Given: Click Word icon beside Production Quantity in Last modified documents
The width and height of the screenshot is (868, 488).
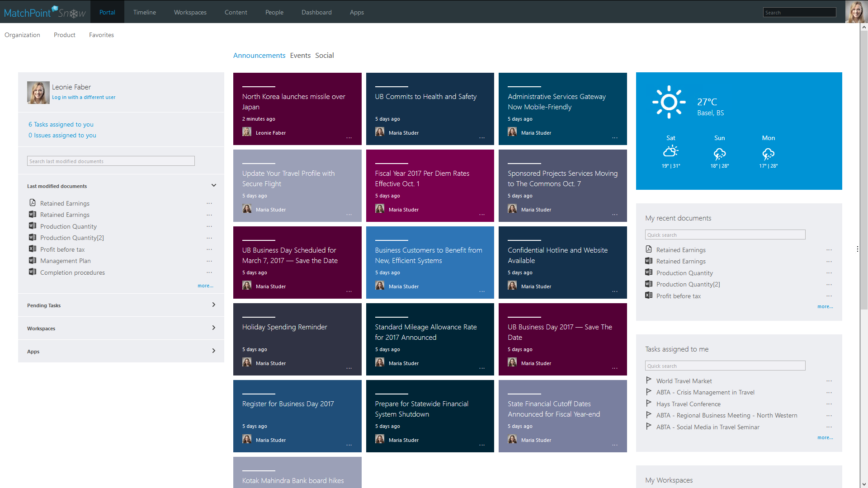Looking at the screenshot, I should pos(33,226).
